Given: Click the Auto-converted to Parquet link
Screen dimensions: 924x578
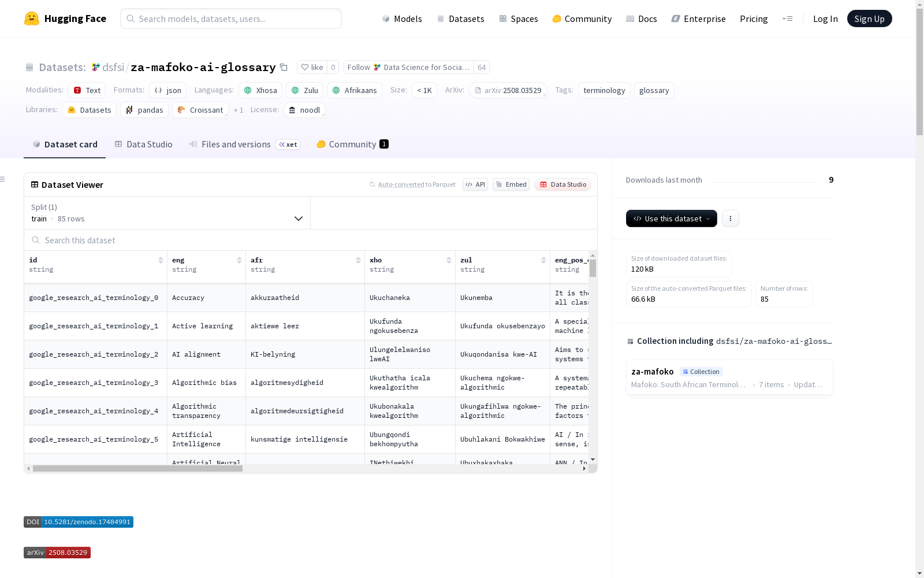Looking at the screenshot, I should pos(412,184).
